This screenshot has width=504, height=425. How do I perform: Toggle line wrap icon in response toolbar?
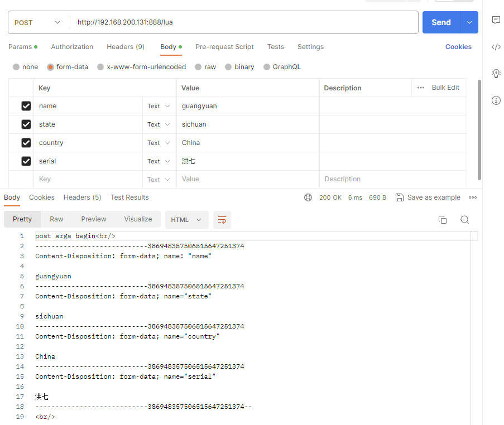[222, 220]
